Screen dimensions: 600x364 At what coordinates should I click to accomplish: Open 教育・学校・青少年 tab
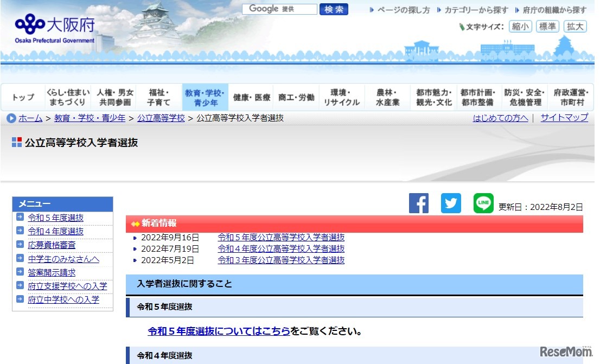[205, 97]
